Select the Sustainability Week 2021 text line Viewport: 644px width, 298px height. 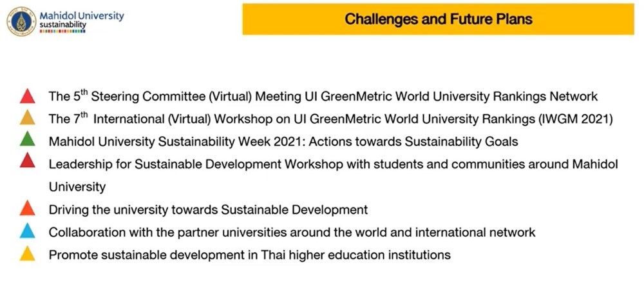[283, 141]
